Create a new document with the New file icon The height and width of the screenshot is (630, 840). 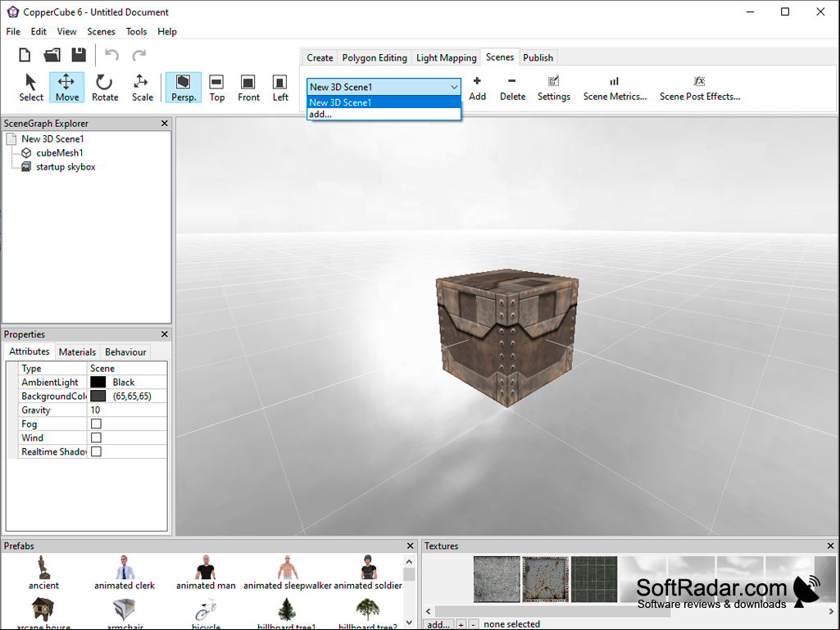[x=25, y=55]
